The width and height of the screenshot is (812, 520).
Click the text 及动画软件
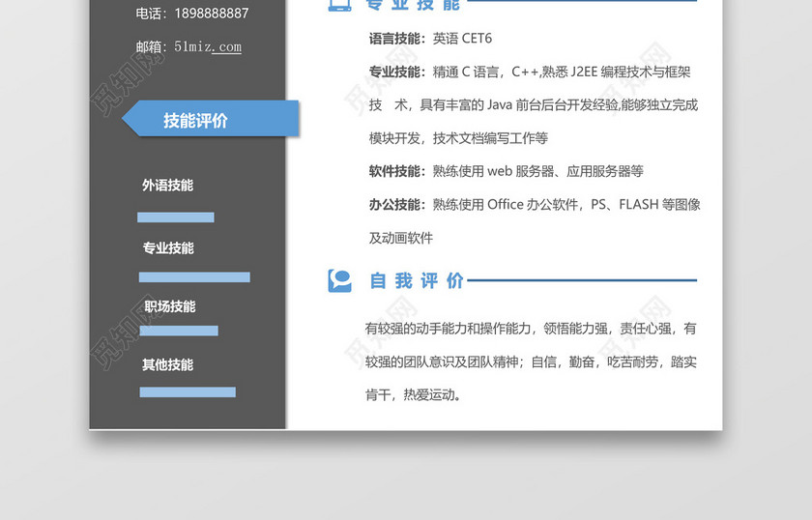(x=401, y=238)
